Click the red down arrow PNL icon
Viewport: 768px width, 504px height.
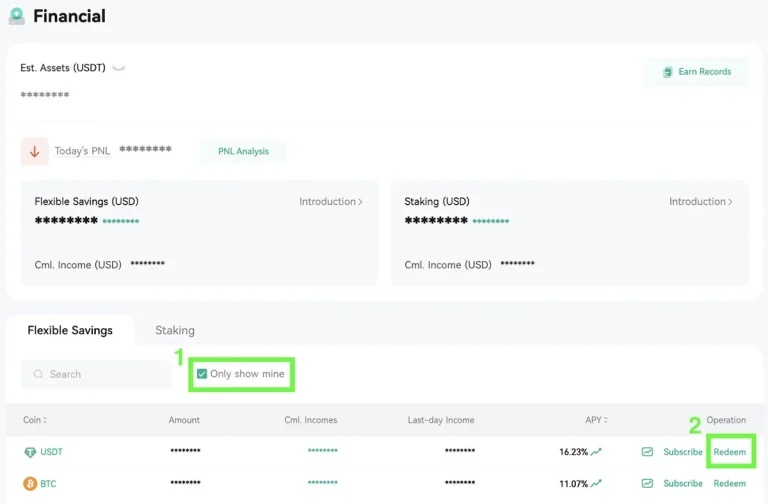(x=34, y=151)
